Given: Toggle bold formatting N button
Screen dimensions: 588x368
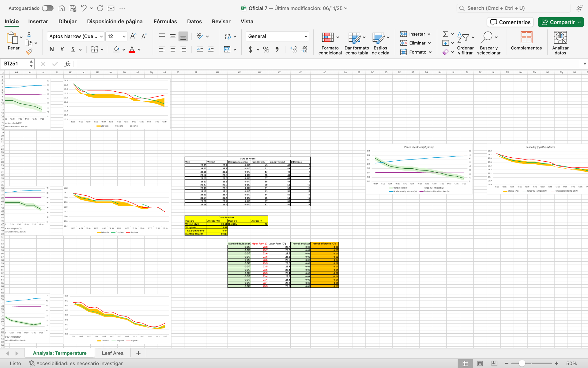Looking at the screenshot, I should pos(51,49).
